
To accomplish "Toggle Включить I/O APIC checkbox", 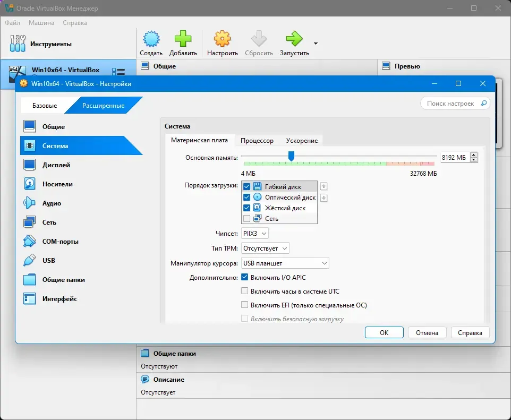I will (x=244, y=277).
